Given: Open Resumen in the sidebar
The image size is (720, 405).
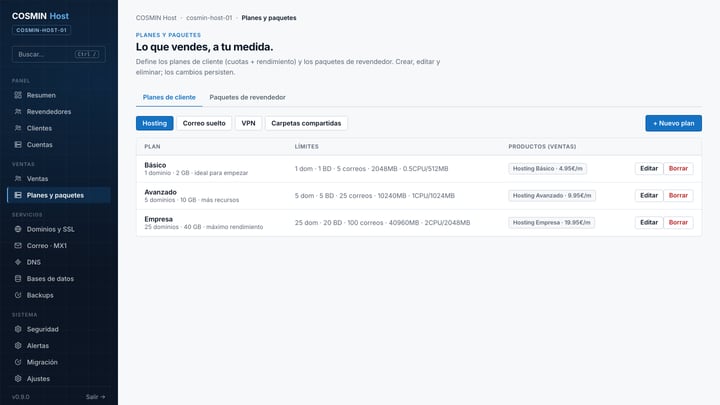Looking at the screenshot, I should click(59, 95).
